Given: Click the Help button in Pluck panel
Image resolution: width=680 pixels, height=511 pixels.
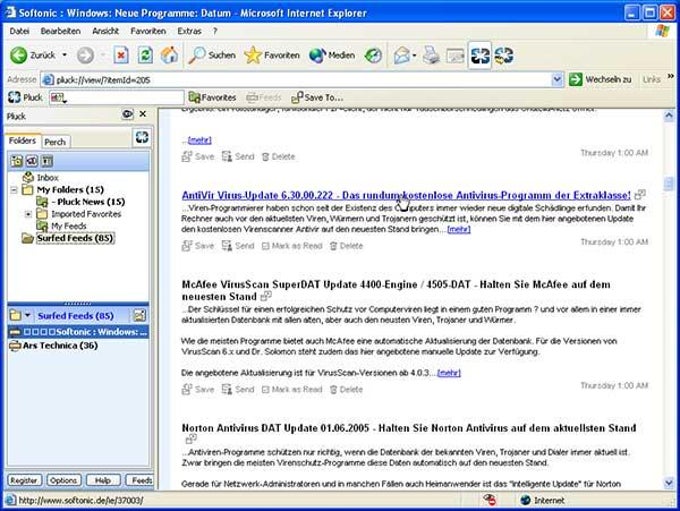Looking at the screenshot, I should tap(103, 480).
